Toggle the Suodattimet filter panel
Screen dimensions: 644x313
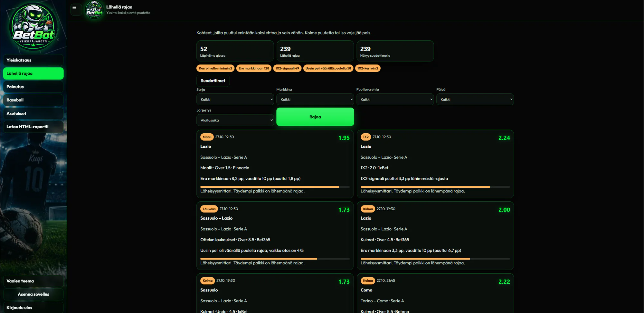pos(213,81)
